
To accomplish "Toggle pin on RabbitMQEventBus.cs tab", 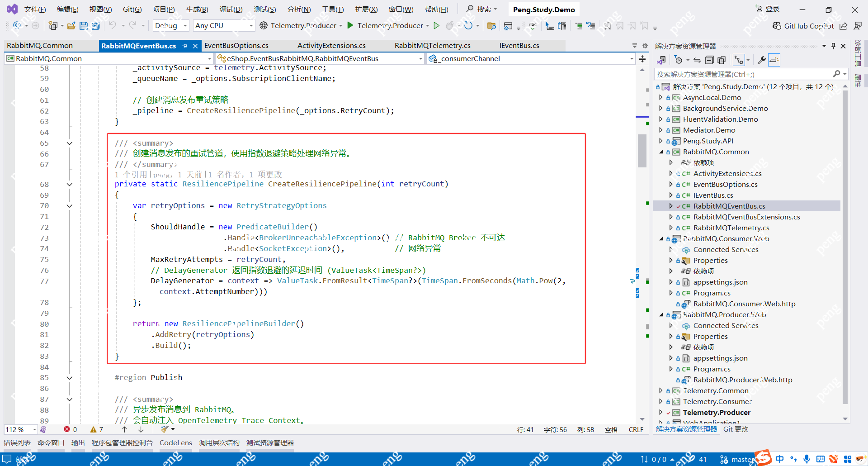I will click(x=185, y=46).
